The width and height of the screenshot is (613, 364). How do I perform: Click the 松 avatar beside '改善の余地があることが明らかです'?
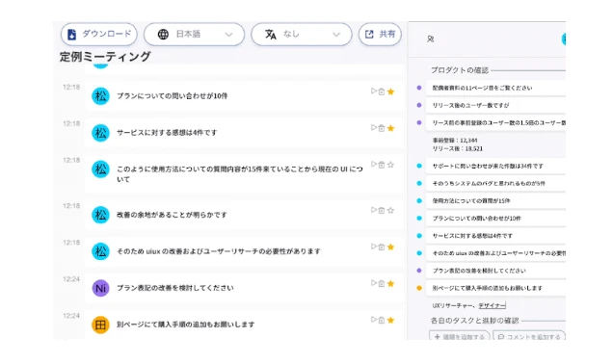click(x=100, y=215)
